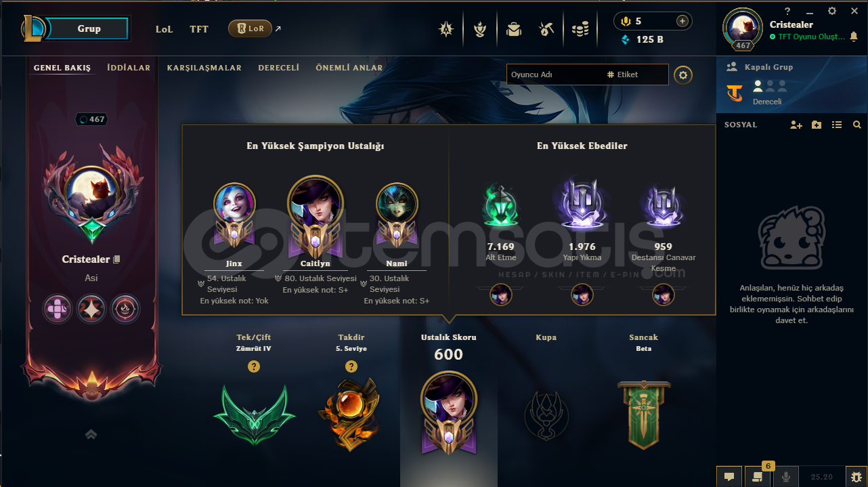Click the notifications bell icon
This screenshot has height=487, width=868.
[853, 37]
